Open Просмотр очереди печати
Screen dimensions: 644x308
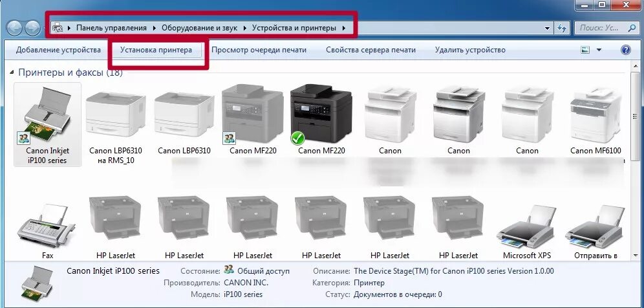coord(259,50)
